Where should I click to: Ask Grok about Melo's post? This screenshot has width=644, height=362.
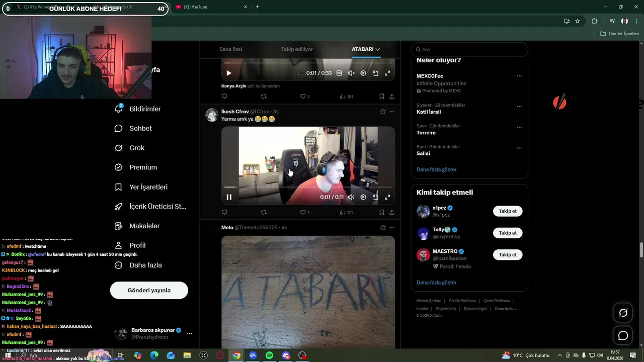point(383,228)
